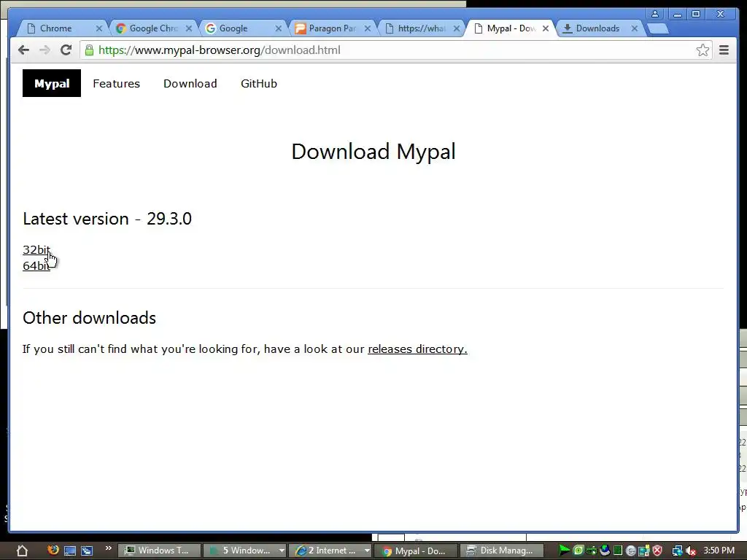This screenshot has width=747, height=560.
Task: Click the Mypal logo home button
Action: click(52, 83)
